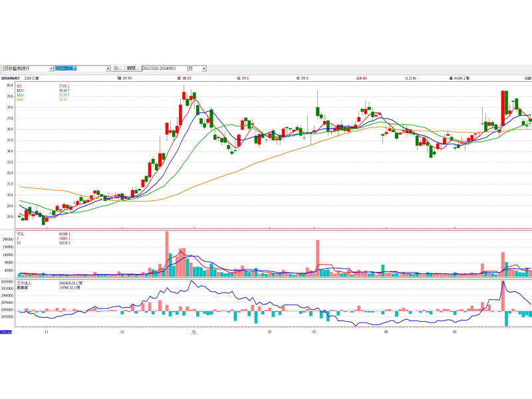The image size is (532, 399).
Task: Select the MA10 legend label
Action: pos(21,90)
